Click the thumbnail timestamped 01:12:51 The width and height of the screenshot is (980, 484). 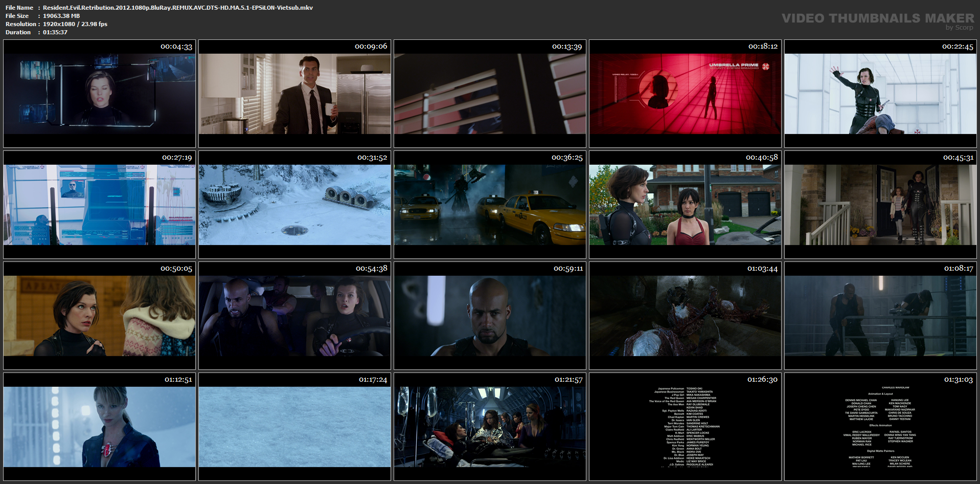coord(99,427)
